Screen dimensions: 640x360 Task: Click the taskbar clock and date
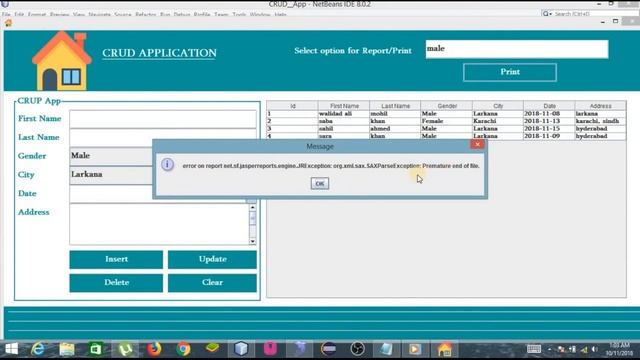[x=620, y=349]
